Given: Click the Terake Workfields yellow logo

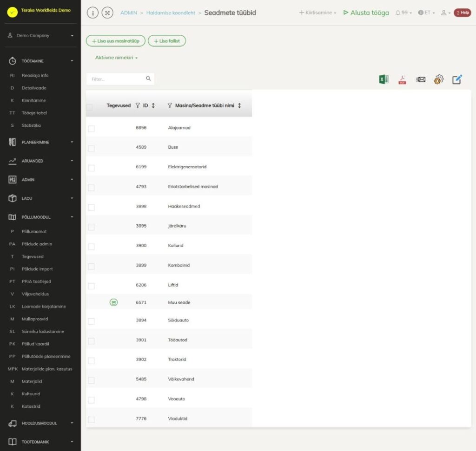Looking at the screenshot, I should pos(13,12).
